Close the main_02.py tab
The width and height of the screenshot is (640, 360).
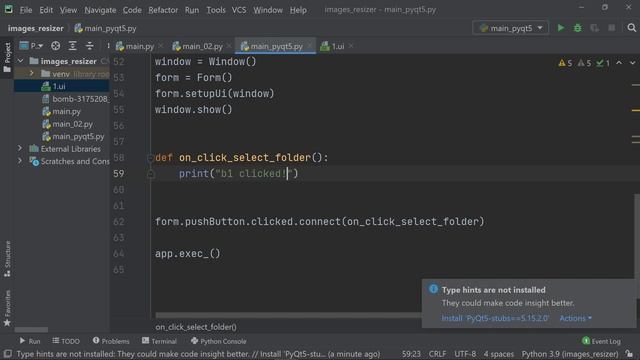coord(229,46)
